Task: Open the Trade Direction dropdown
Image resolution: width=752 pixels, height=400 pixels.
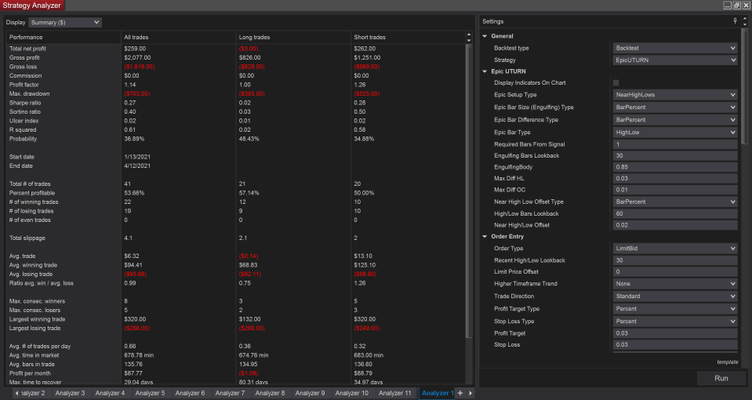Action: (675, 296)
